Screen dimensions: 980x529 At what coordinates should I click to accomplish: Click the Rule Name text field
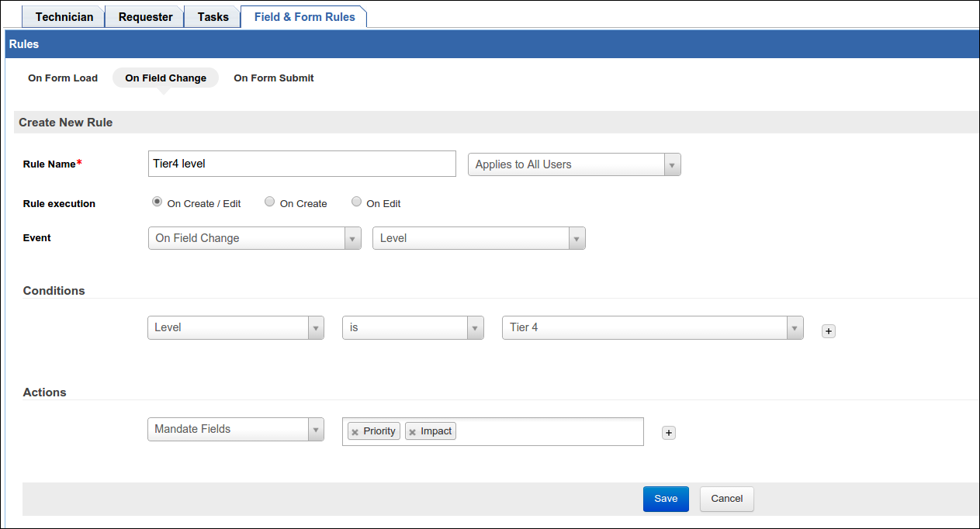tap(301, 164)
